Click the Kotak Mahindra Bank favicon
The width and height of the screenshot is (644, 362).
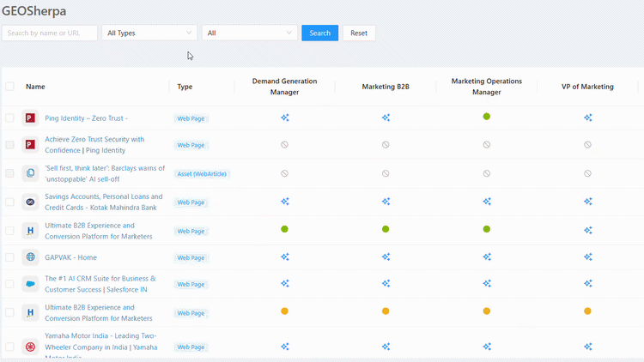pyautogui.click(x=30, y=202)
